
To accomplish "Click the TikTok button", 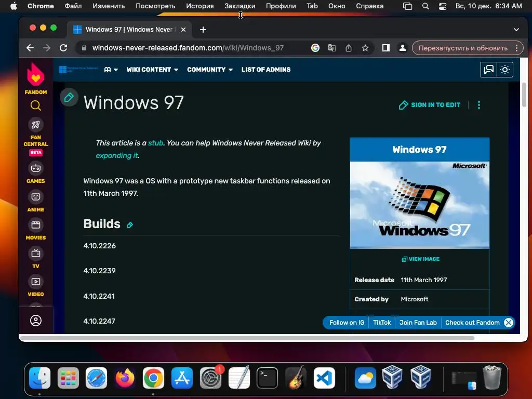I will [x=382, y=323].
